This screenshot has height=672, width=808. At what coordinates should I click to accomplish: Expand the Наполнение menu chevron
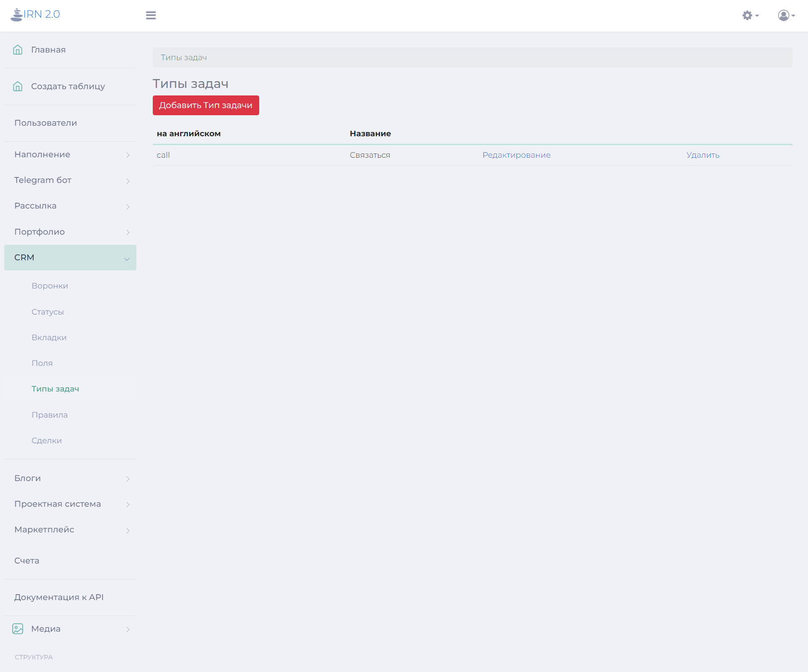(128, 155)
